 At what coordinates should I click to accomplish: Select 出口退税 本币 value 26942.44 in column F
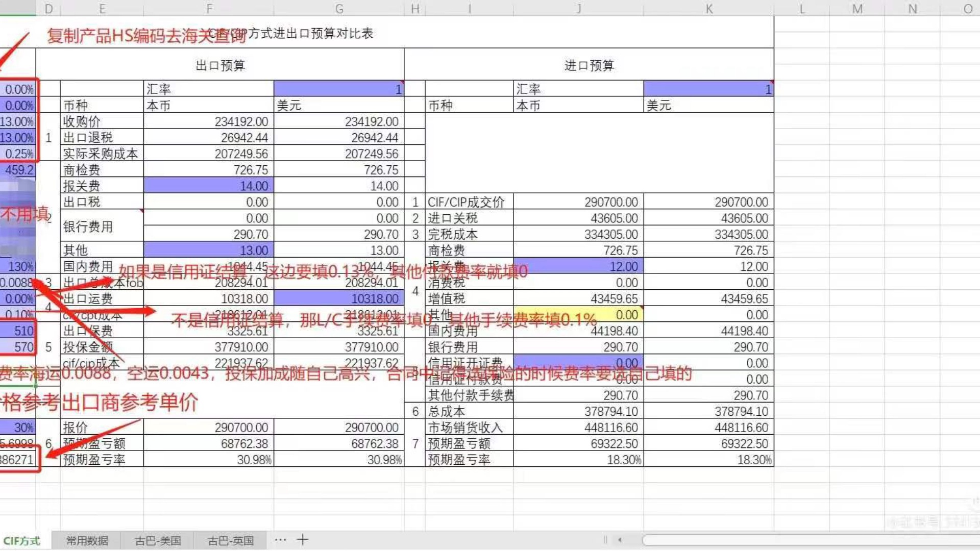pyautogui.click(x=209, y=137)
